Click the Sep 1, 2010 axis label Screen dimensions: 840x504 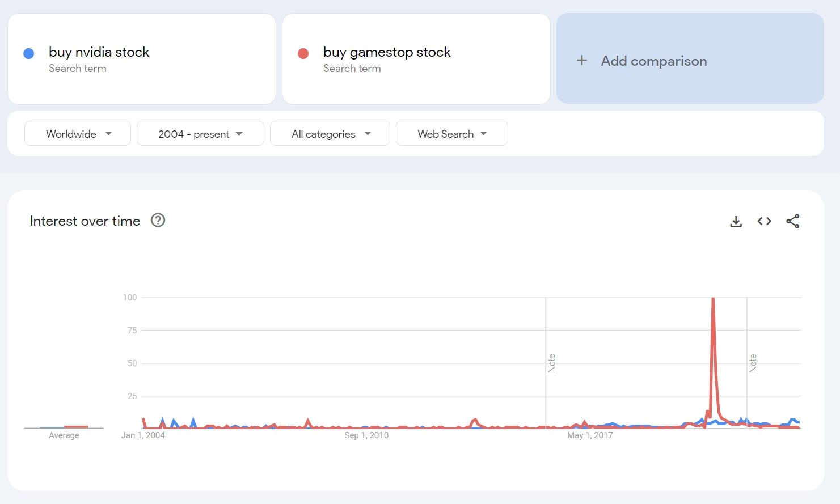(x=366, y=435)
